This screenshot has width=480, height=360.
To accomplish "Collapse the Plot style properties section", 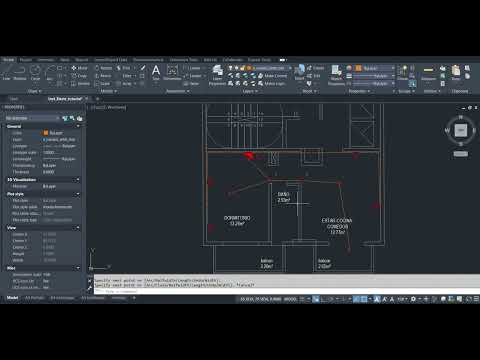I will [x=78, y=194].
